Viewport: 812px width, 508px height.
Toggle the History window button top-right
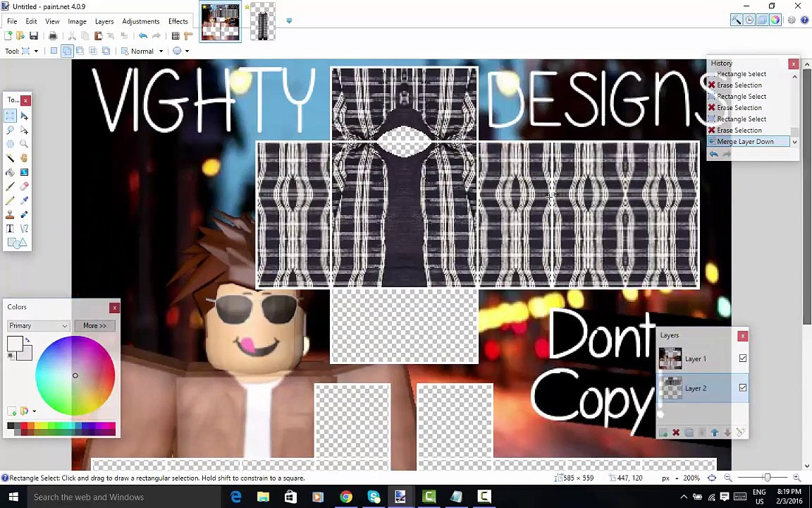pos(749,20)
